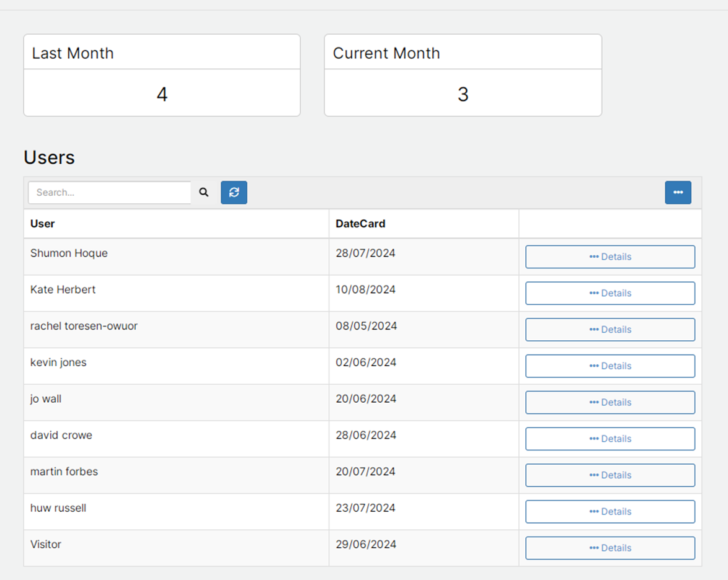Open Details for Kate Herbert
The height and width of the screenshot is (580, 728).
(610, 293)
